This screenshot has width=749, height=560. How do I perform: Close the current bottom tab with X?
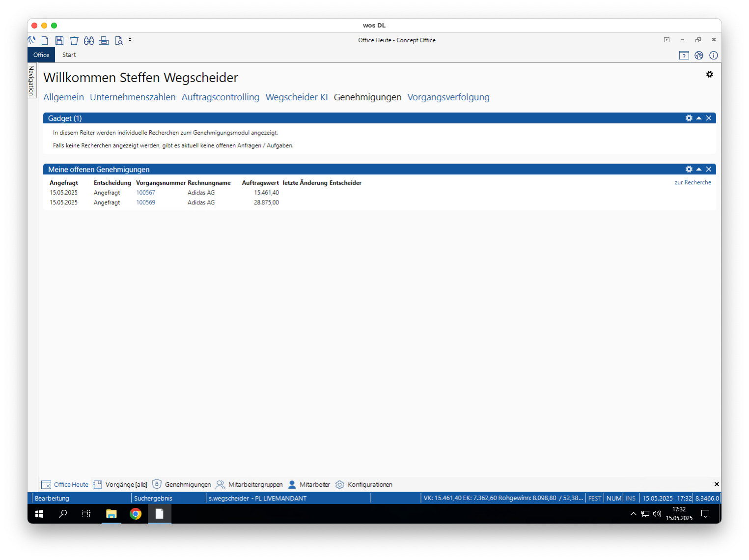717,484
